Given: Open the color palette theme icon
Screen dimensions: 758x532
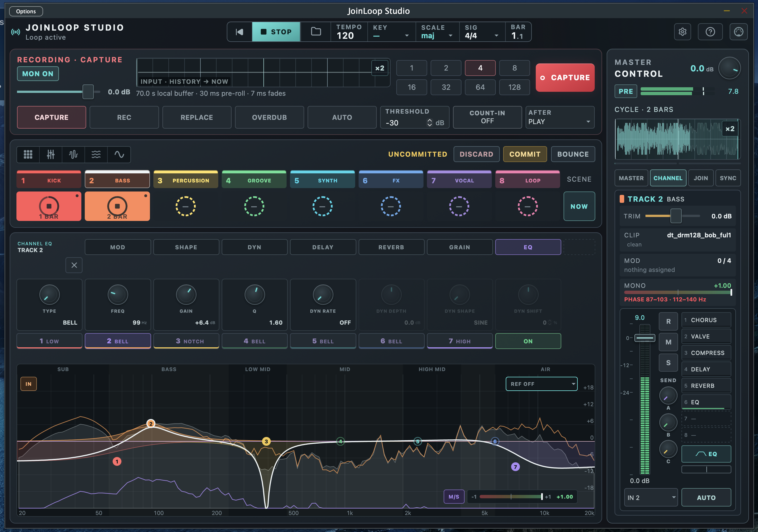Looking at the screenshot, I should tap(738, 32).
